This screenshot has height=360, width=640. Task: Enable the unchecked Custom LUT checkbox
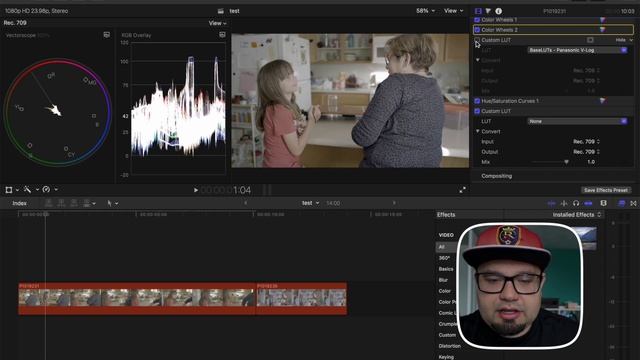pyautogui.click(x=477, y=40)
